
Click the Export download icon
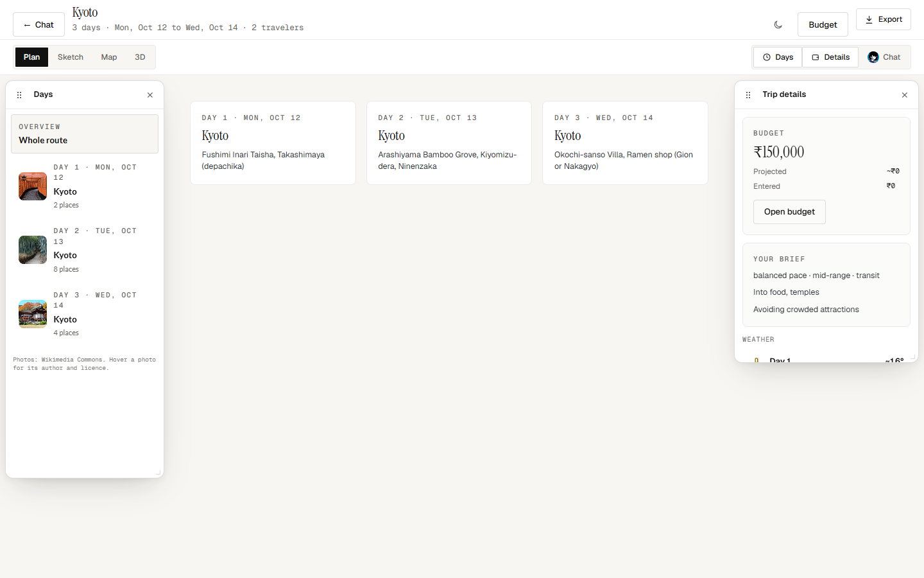pyautogui.click(x=869, y=20)
